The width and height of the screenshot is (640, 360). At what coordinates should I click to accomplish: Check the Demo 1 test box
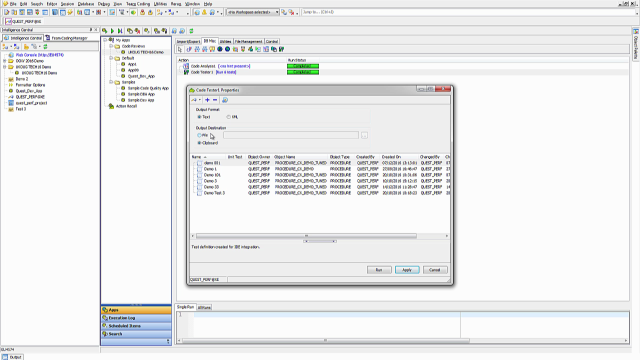(200, 169)
